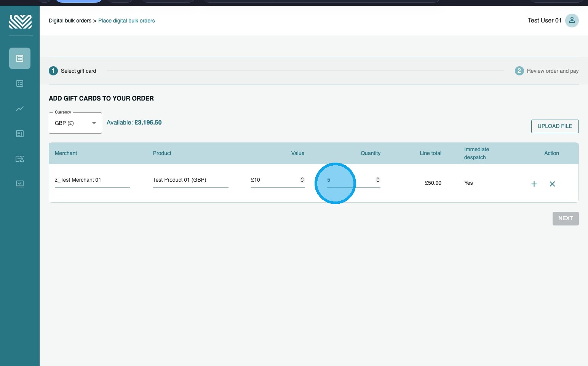Open the Currency GBP dropdown
Image resolution: width=588 pixels, height=366 pixels.
75,123
